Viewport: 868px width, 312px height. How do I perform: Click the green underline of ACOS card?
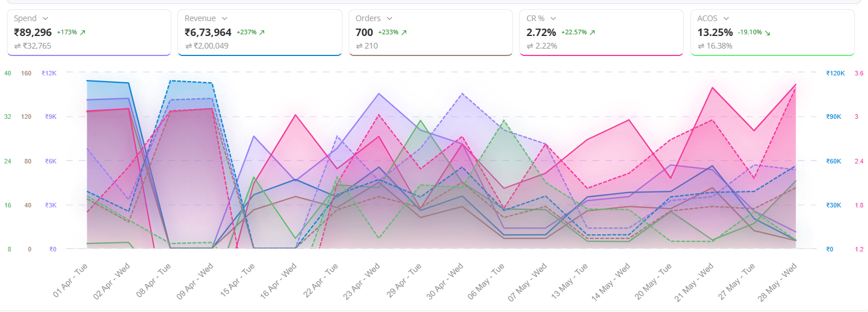(772, 55)
